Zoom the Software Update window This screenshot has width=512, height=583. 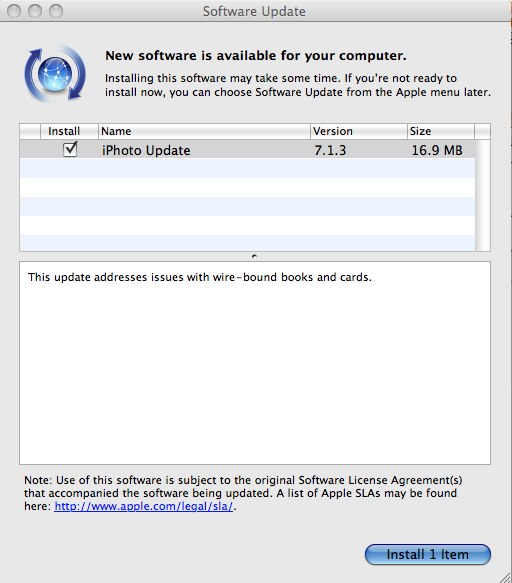coord(56,11)
